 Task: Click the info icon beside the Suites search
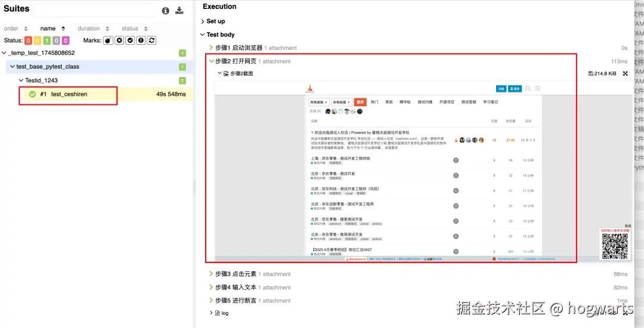tap(166, 11)
